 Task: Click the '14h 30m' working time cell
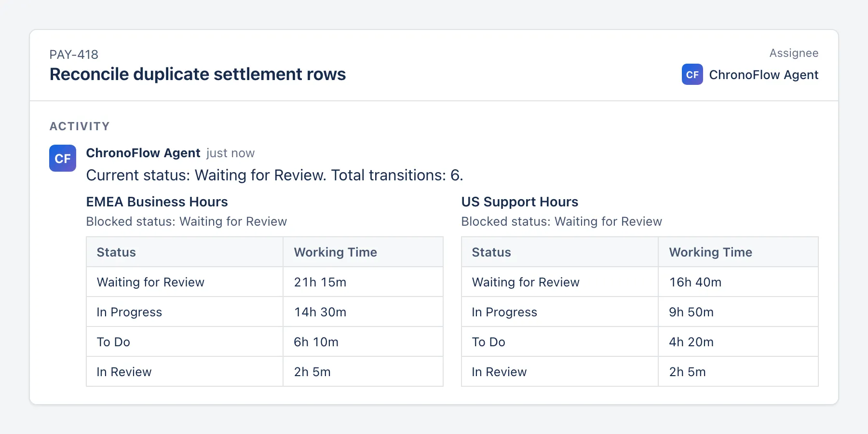363,312
